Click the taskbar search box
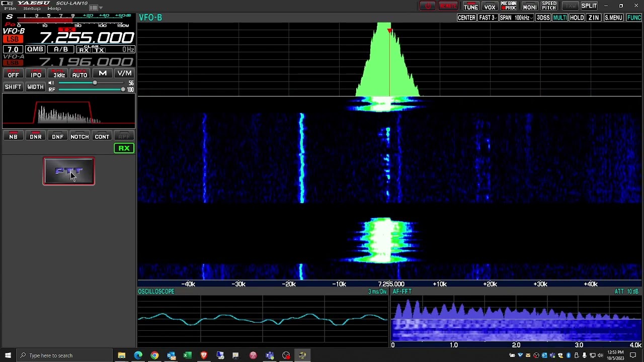Viewport: 644px width, 362px height. tap(64, 355)
